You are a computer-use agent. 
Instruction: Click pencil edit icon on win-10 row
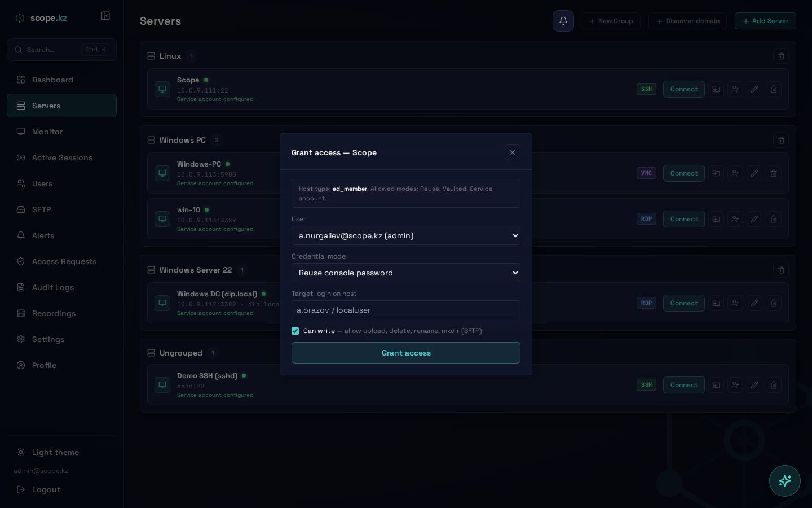click(x=754, y=219)
